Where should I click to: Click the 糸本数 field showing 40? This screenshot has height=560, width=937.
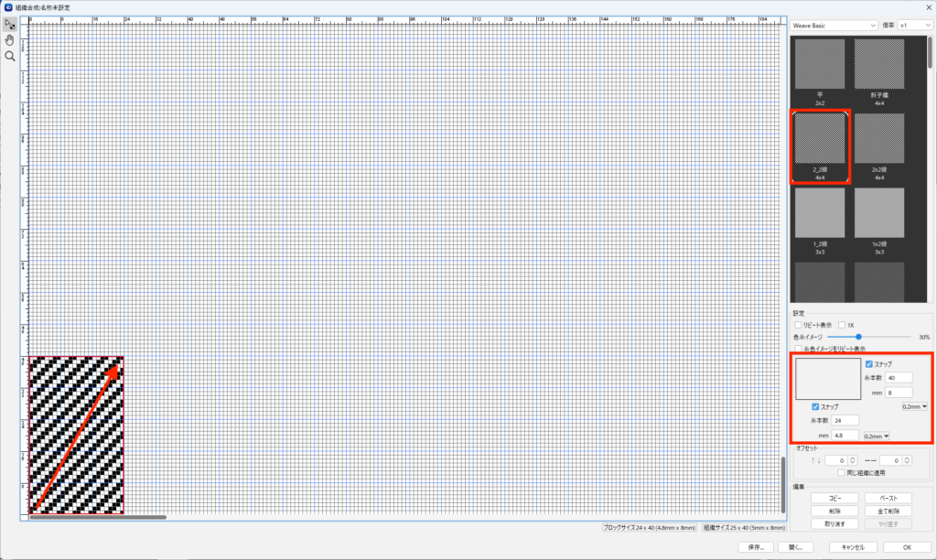point(899,378)
